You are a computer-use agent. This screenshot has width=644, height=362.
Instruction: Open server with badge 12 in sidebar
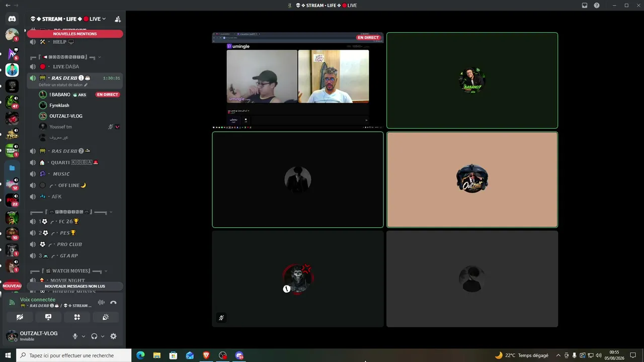pos(12,184)
